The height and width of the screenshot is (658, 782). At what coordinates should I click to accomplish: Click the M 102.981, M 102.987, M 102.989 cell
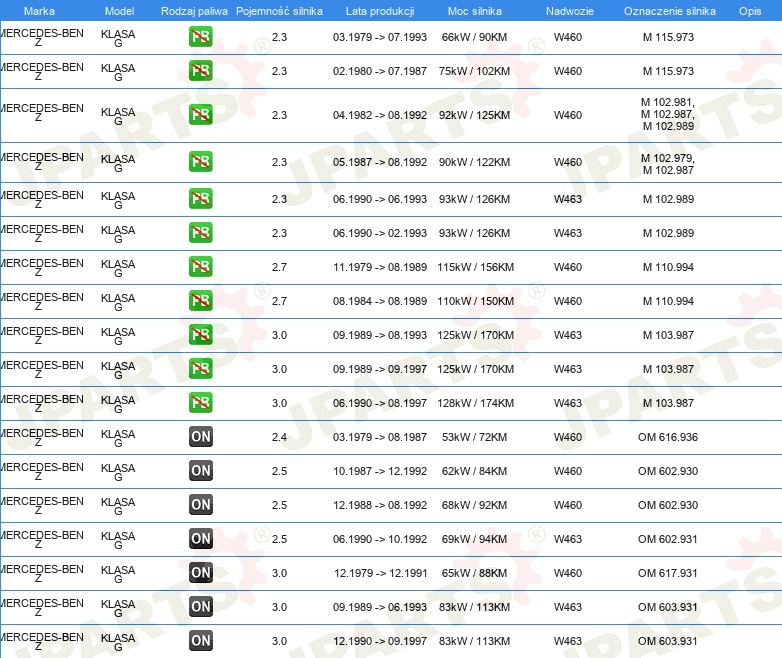(x=668, y=114)
